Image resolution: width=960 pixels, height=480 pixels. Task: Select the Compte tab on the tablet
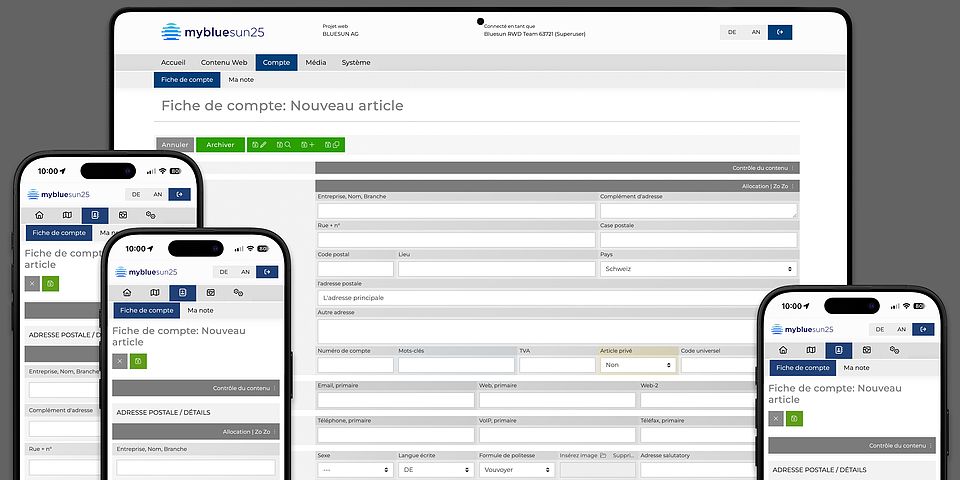coord(276,62)
